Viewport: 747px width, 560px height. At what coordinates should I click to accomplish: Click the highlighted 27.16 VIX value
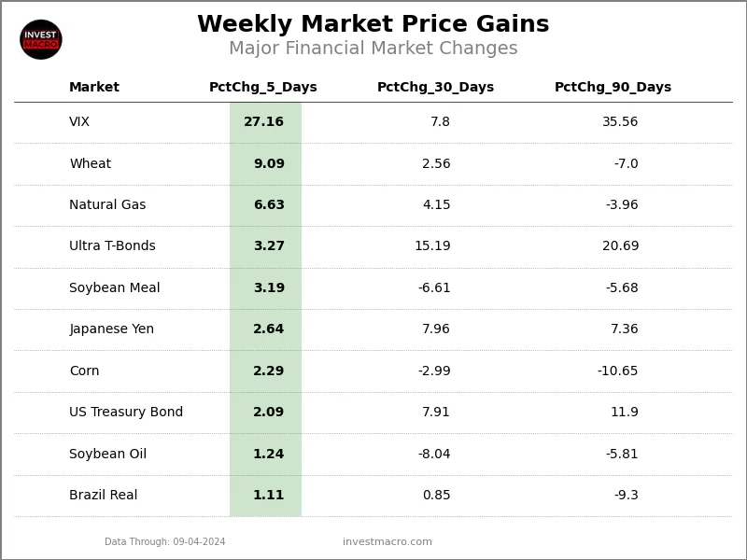coord(263,122)
